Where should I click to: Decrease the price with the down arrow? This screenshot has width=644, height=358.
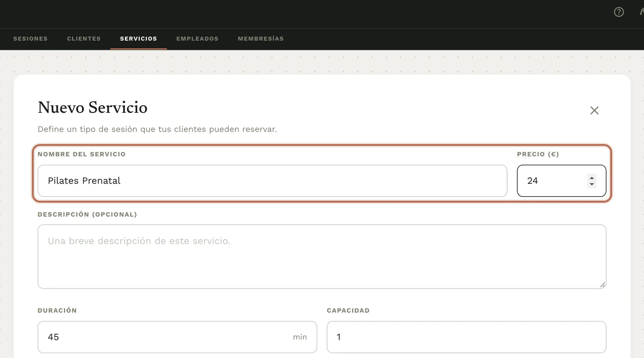point(592,184)
